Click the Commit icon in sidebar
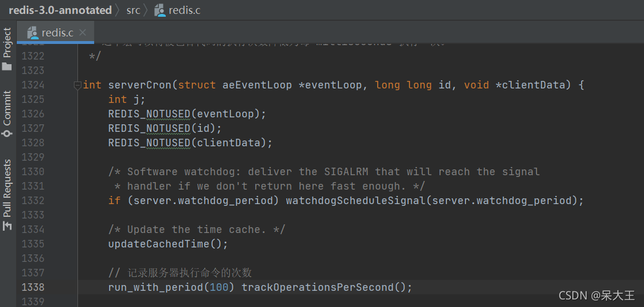The width and height of the screenshot is (644, 307). point(7,133)
